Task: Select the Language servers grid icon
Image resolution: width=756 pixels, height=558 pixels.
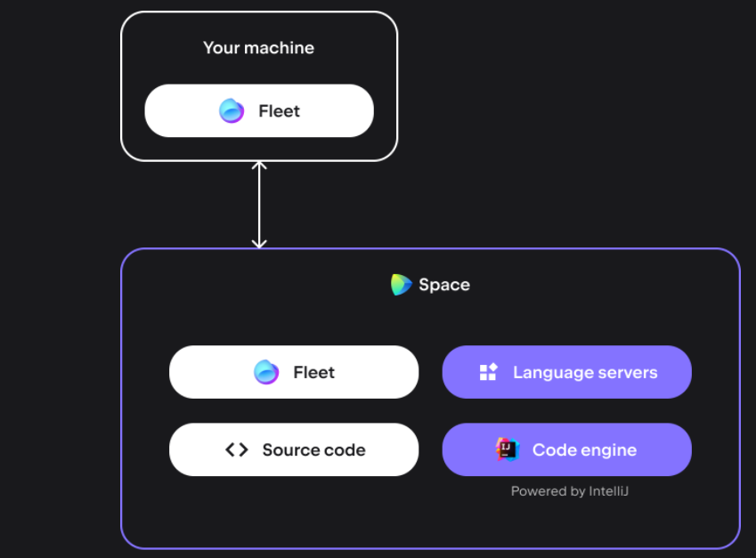Action: 487,372
